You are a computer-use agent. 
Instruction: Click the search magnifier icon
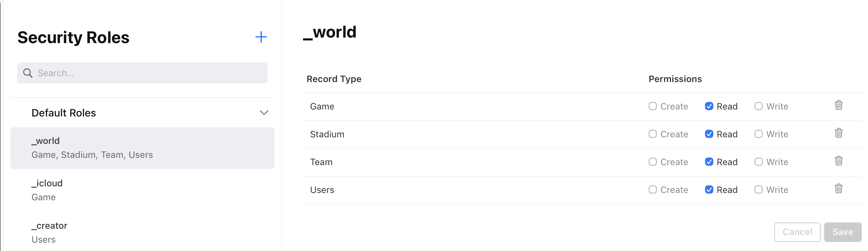(28, 73)
